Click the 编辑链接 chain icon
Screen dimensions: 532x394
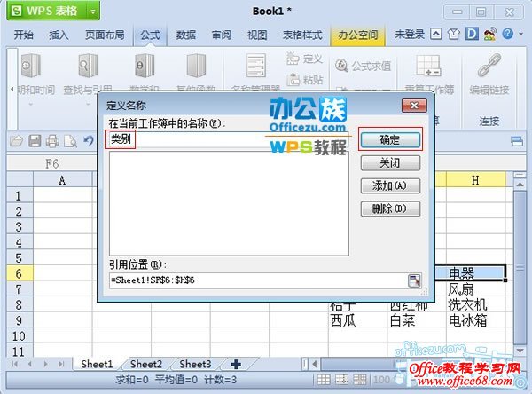click(x=489, y=65)
